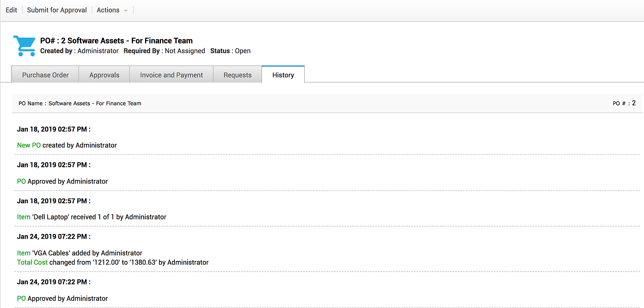Submit the purchase order for approval
Screen dimensions: 644x308
pos(57,10)
